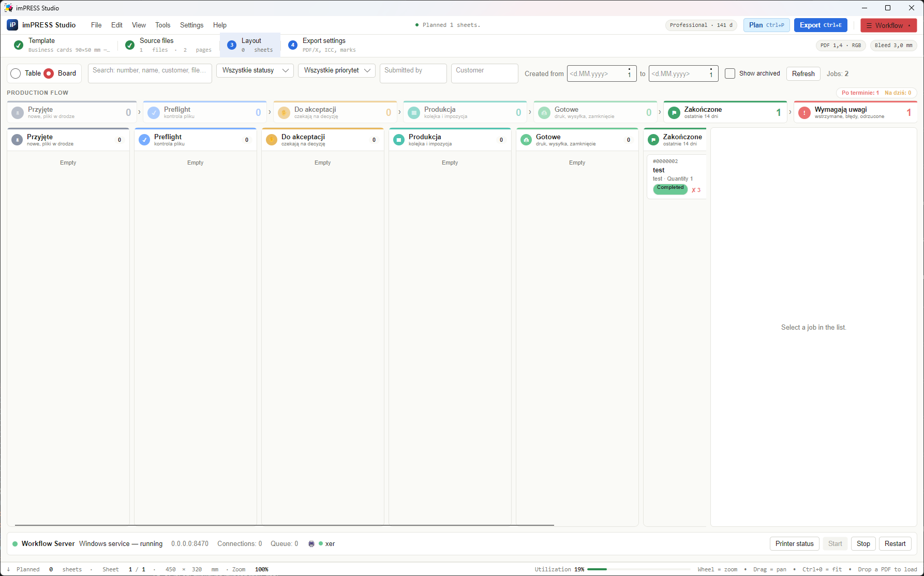Select the Table view radio button
The height and width of the screenshot is (576, 924).
coord(16,73)
